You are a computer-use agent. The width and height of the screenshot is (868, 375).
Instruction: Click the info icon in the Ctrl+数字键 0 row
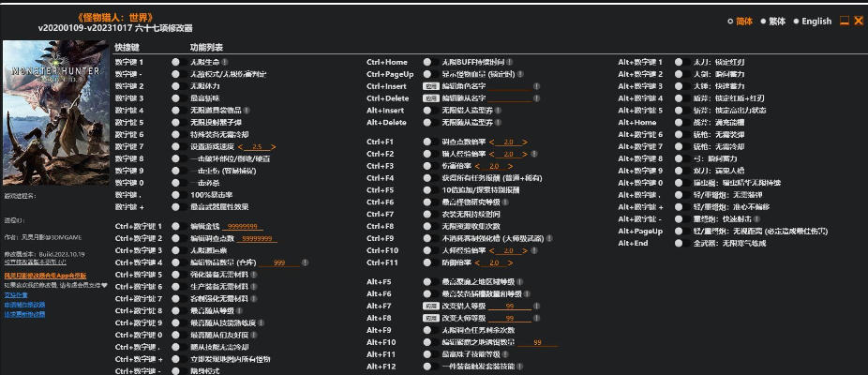253,335
